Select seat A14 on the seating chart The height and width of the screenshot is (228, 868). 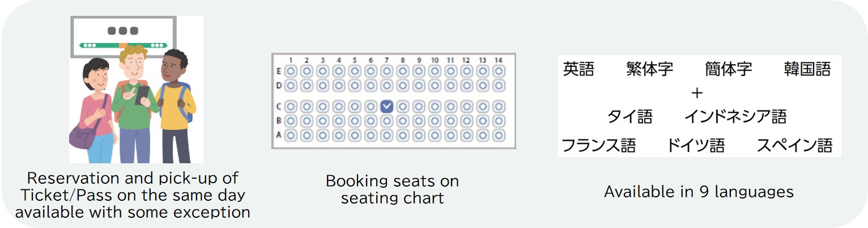(499, 135)
